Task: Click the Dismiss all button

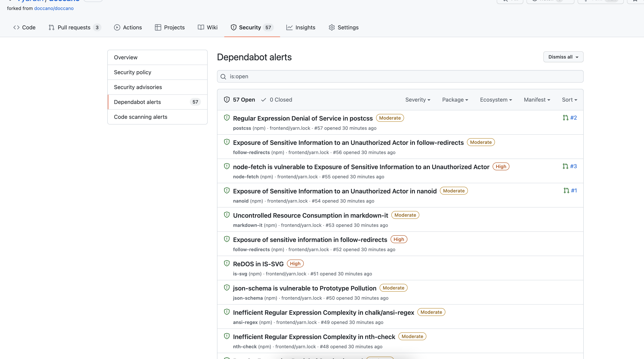Action: 563,57
